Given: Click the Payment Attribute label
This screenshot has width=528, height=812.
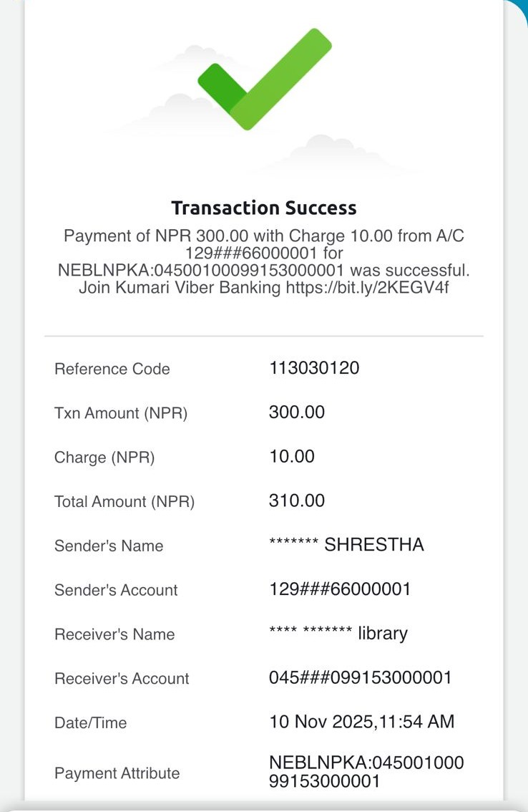Looking at the screenshot, I should point(117,773).
